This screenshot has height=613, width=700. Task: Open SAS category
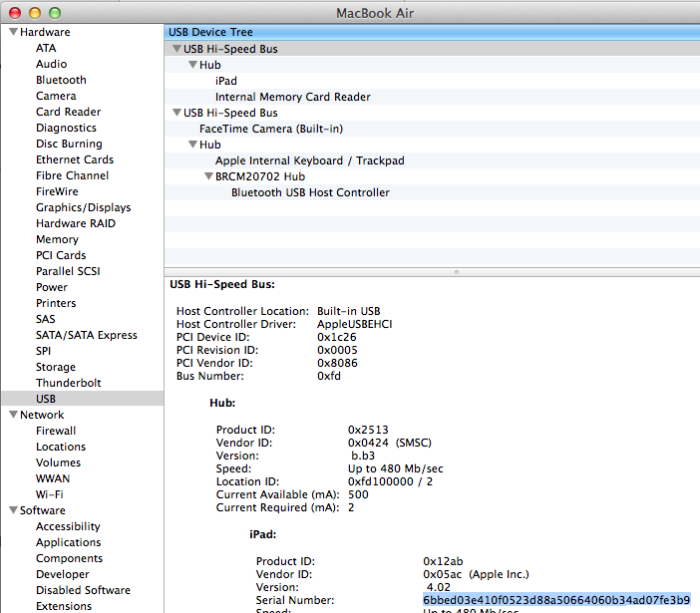point(46,319)
